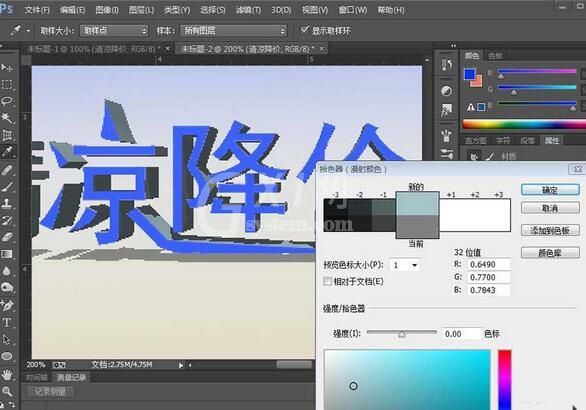Click the foreground blue color swatch
586x410 pixels.
(469, 74)
